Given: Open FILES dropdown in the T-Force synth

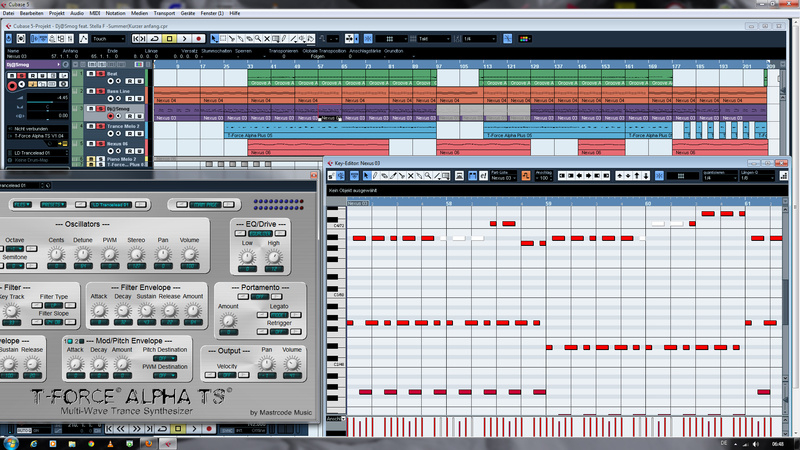Looking at the screenshot, I should click(x=22, y=205).
